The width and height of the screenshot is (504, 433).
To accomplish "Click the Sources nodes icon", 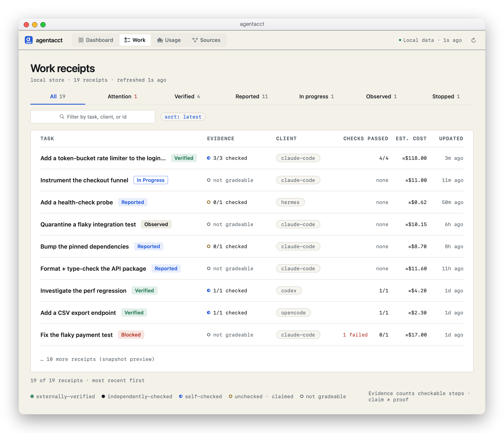I will (x=195, y=40).
